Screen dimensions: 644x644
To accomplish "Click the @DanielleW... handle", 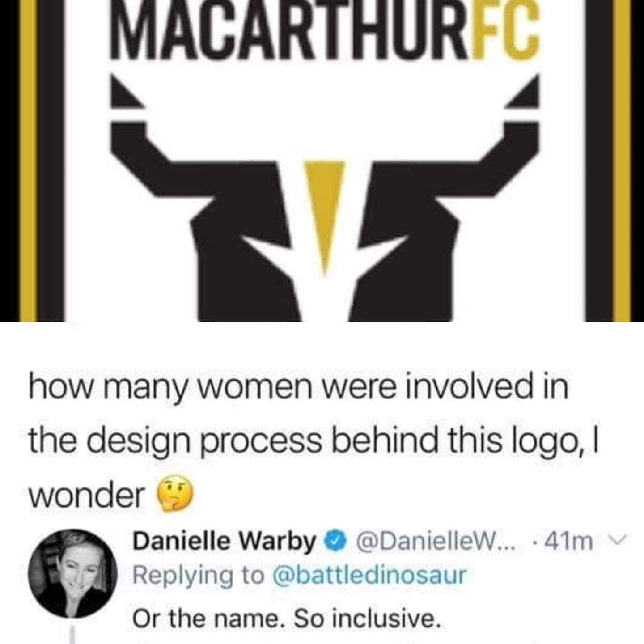I will pos(436,542).
